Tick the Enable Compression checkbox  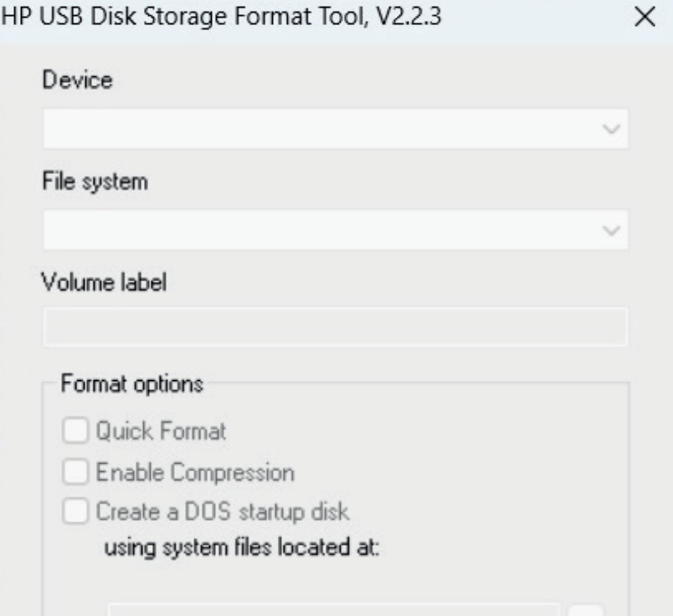pos(76,472)
